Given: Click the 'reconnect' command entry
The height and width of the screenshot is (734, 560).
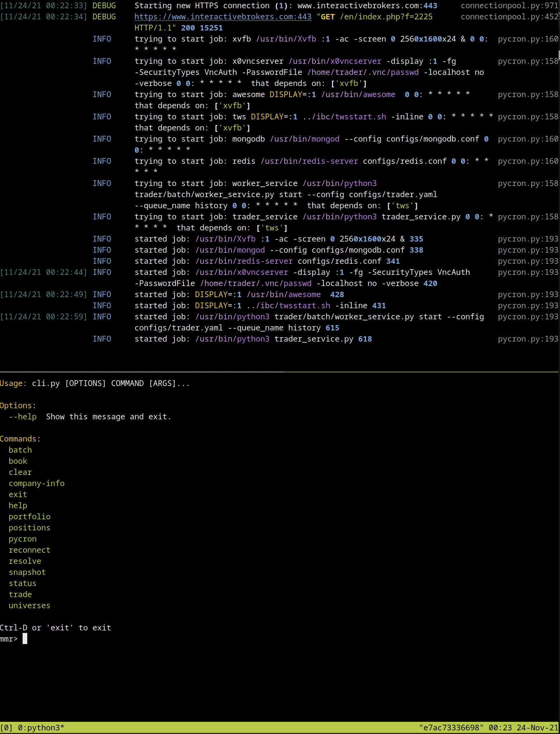Looking at the screenshot, I should tap(30, 550).
